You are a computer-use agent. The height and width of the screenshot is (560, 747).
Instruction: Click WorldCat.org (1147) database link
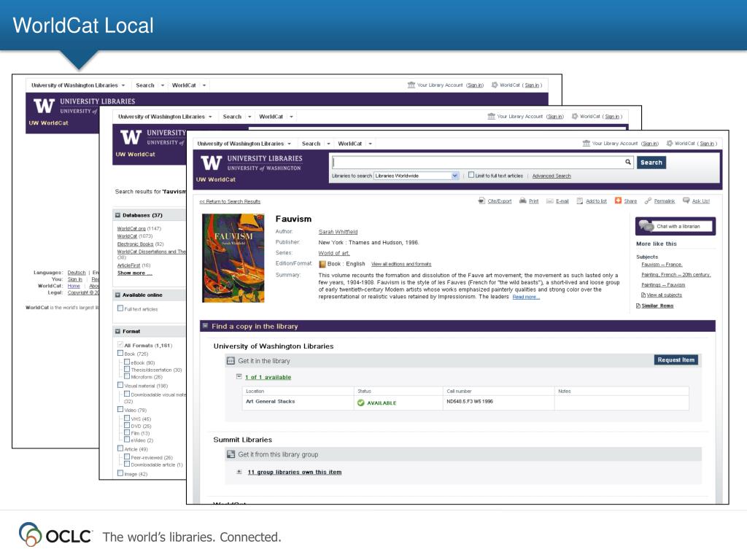(131, 228)
